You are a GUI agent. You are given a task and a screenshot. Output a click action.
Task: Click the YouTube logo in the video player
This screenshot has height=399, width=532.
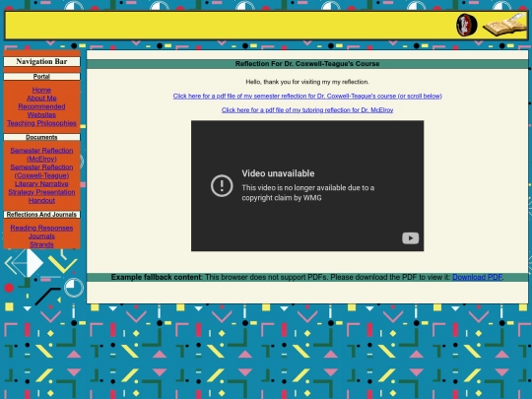tap(410, 238)
